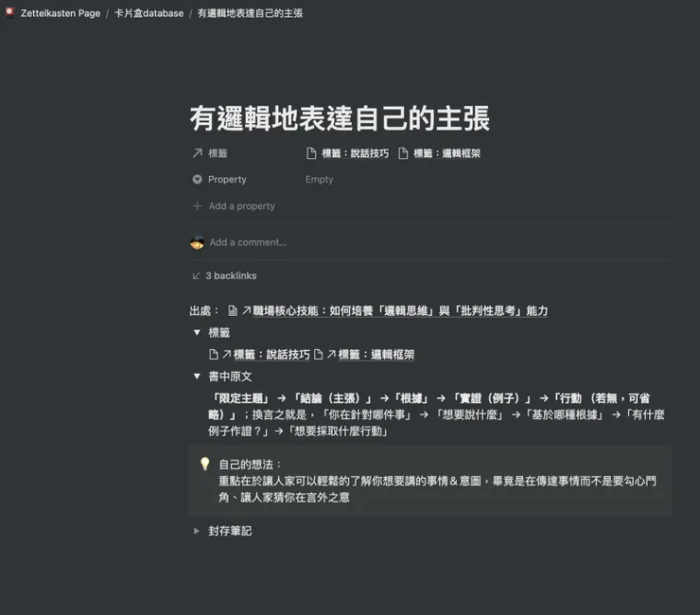
Task: Click the Zettelkasten Page red icon
Action: click(9, 12)
